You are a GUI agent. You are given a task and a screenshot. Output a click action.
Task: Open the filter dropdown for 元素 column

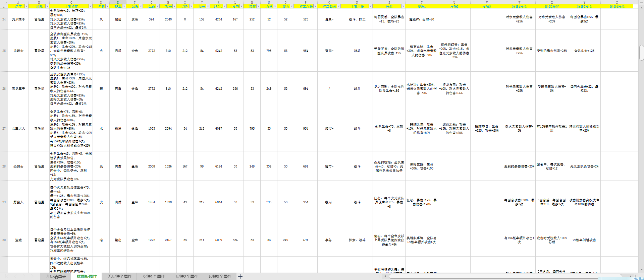tap(107, 6)
